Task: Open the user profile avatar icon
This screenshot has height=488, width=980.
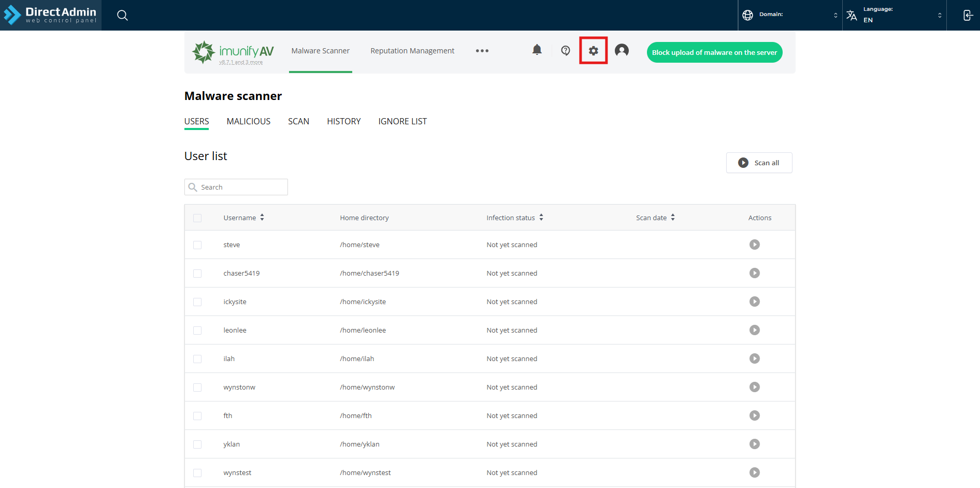Action: coord(622,50)
